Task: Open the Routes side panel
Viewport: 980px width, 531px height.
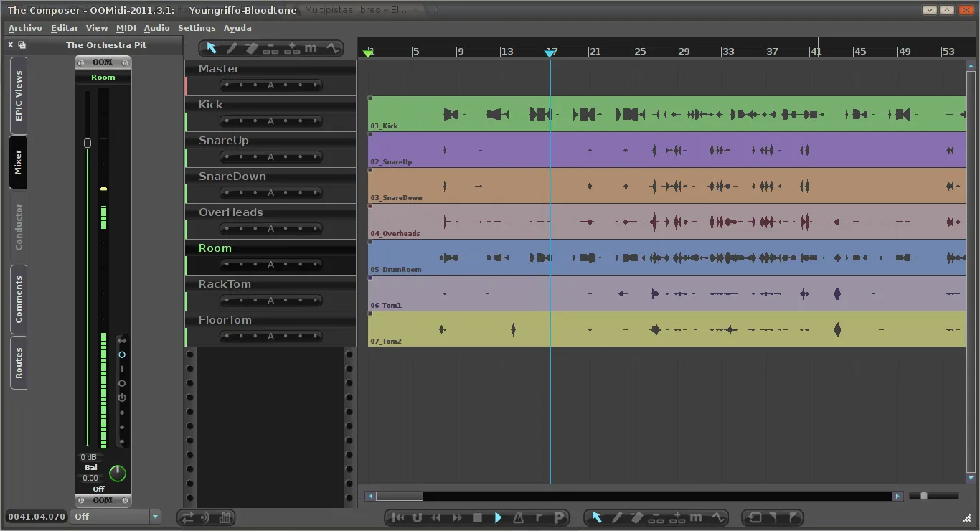Action: pos(17,362)
